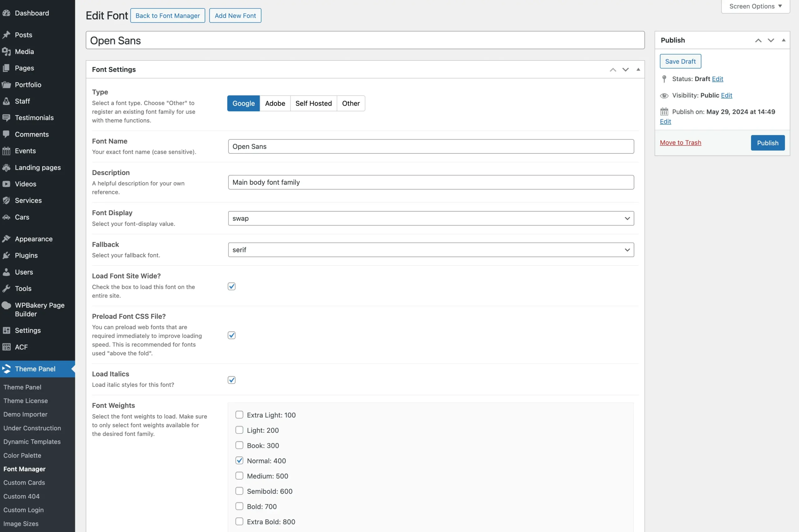Click the Dashboard gauge icon
The height and width of the screenshot is (532, 799).
pyautogui.click(x=6, y=13)
